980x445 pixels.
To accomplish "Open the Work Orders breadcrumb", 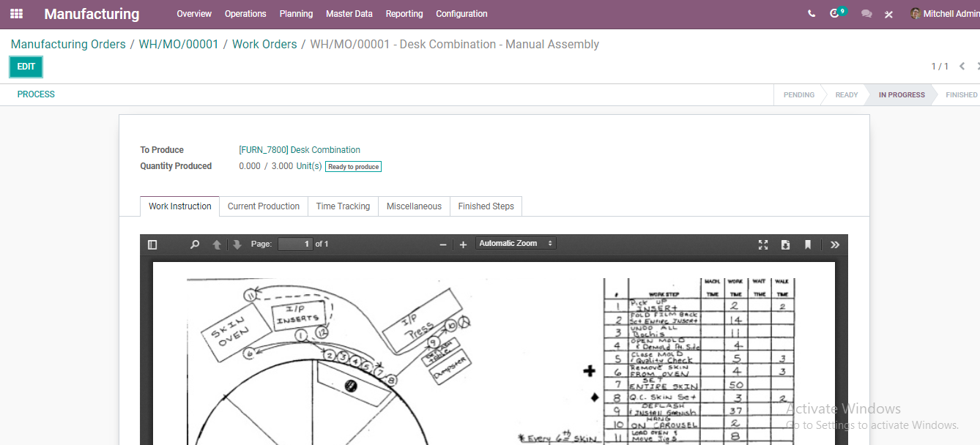I will point(264,45).
